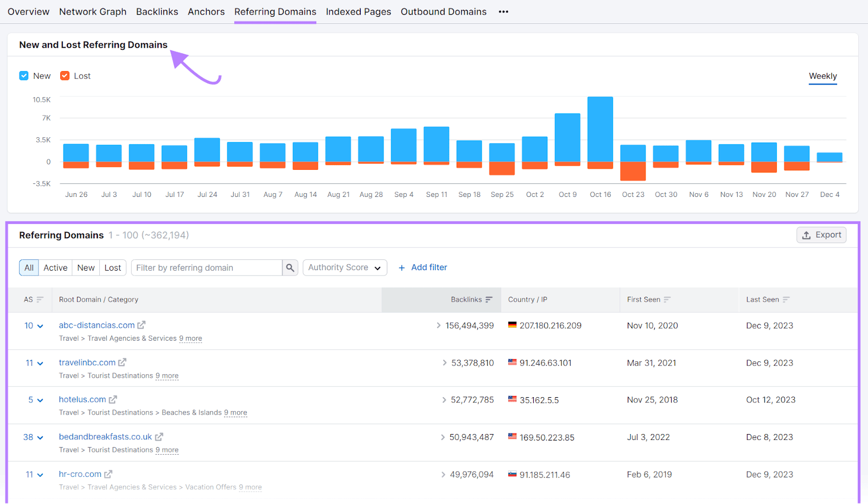Select the New filter toggle

86,267
